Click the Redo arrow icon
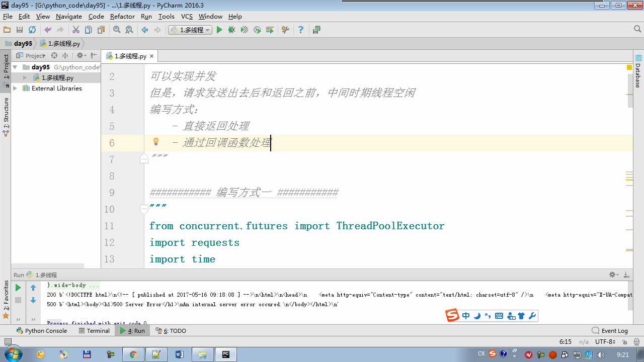The width and height of the screenshot is (644, 362). [60, 30]
